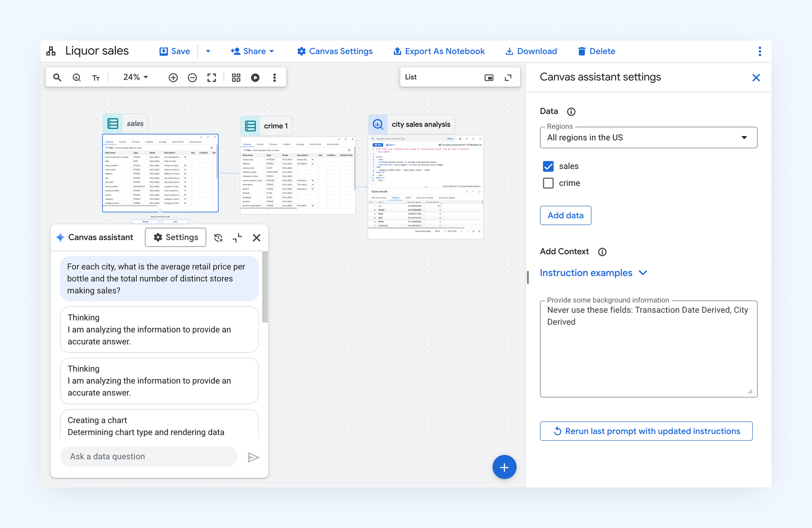The width and height of the screenshot is (812, 528).
Task: Click the Save button
Action: (x=175, y=51)
